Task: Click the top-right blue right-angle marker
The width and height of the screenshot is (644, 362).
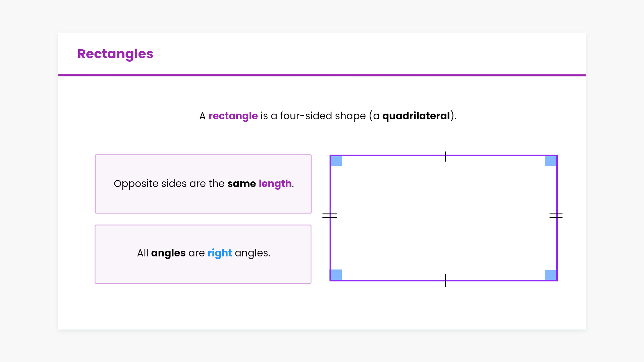Action: [550, 161]
